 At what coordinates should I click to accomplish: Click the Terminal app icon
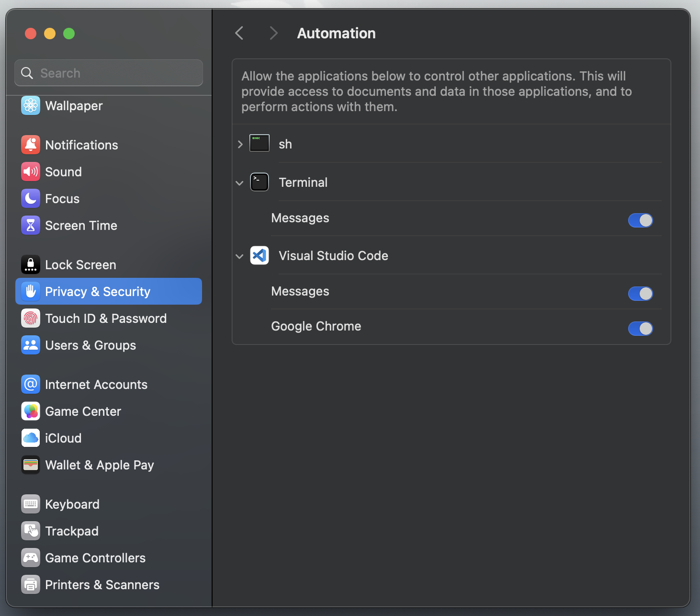tap(260, 182)
